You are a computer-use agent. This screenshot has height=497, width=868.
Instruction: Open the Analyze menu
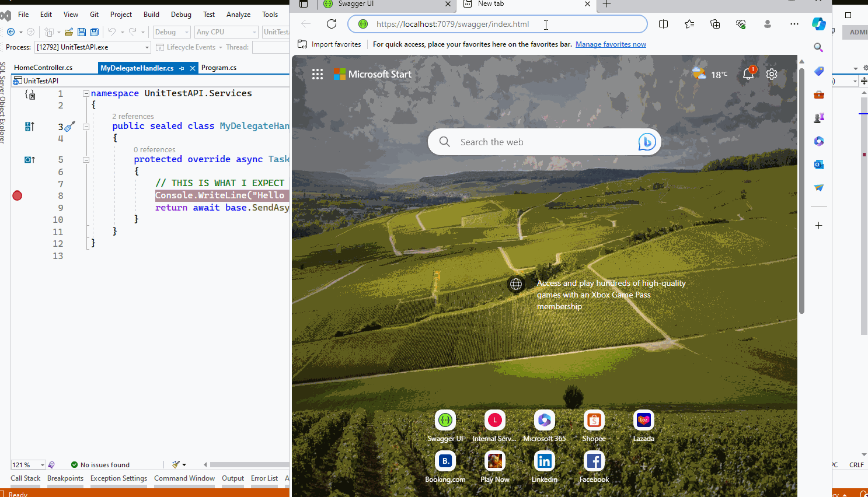238,15
